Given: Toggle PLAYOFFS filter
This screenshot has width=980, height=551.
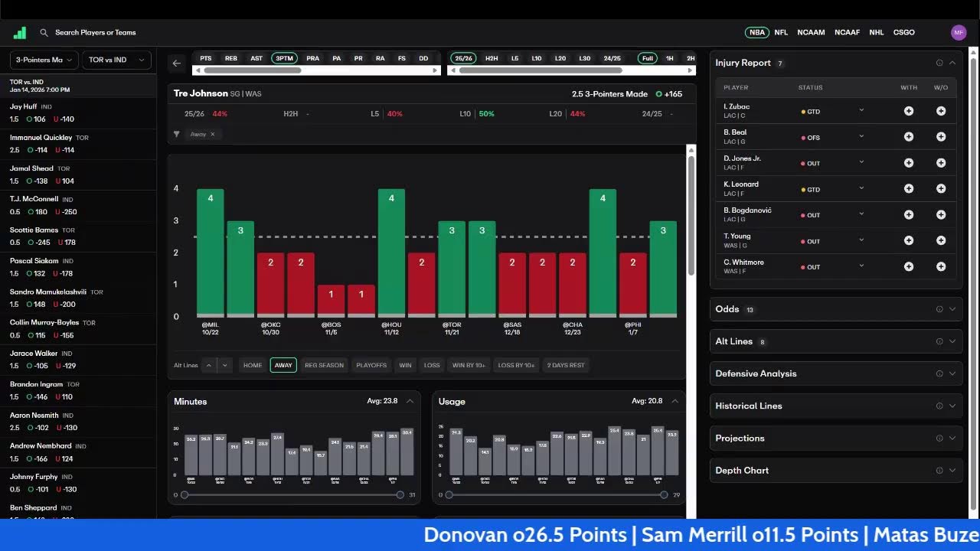Looking at the screenshot, I should point(371,365).
